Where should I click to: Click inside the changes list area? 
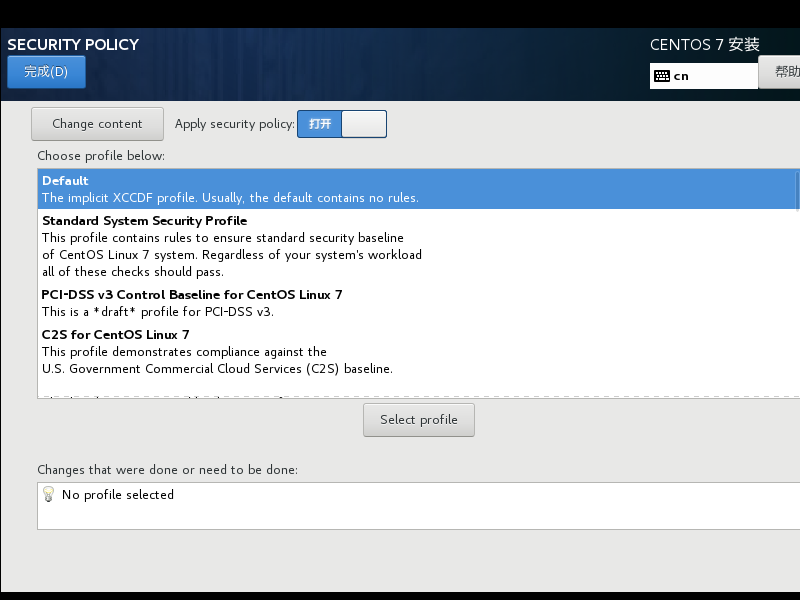[x=400, y=510]
